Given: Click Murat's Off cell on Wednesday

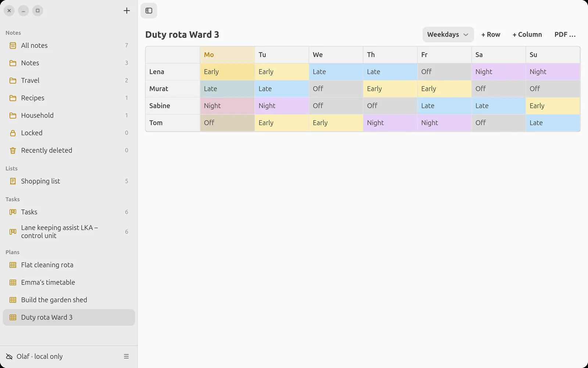Looking at the screenshot, I should pyautogui.click(x=336, y=89).
